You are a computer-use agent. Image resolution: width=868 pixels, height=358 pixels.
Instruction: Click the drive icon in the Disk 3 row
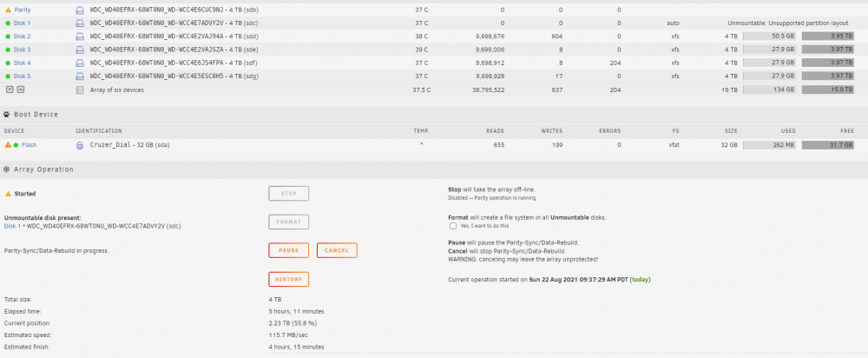click(80, 50)
